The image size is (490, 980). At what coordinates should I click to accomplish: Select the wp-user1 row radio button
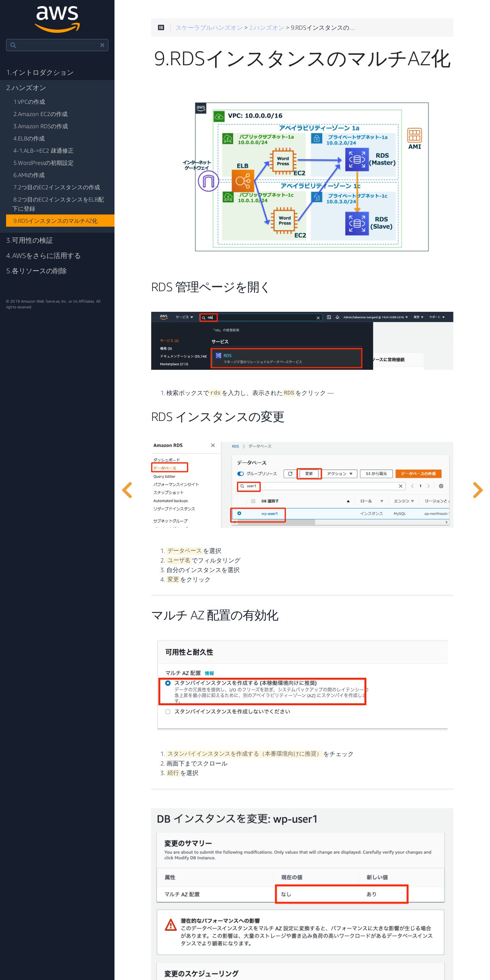click(x=239, y=514)
